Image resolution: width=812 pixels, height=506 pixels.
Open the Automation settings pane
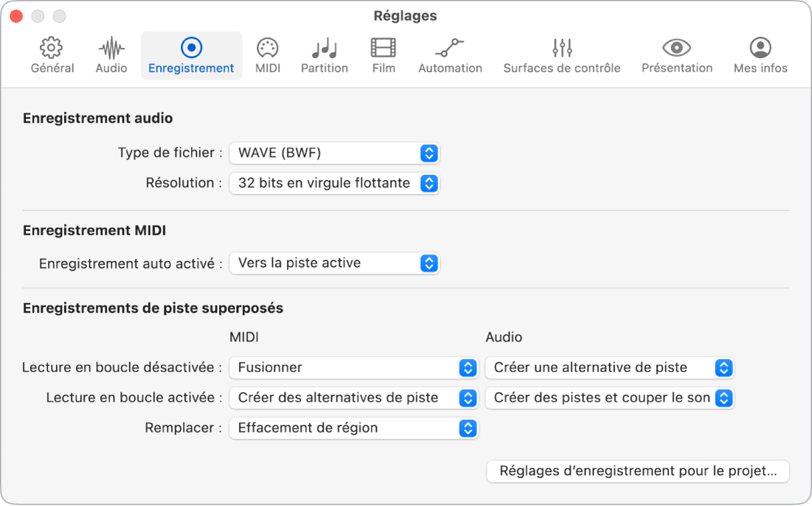click(450, 53)
